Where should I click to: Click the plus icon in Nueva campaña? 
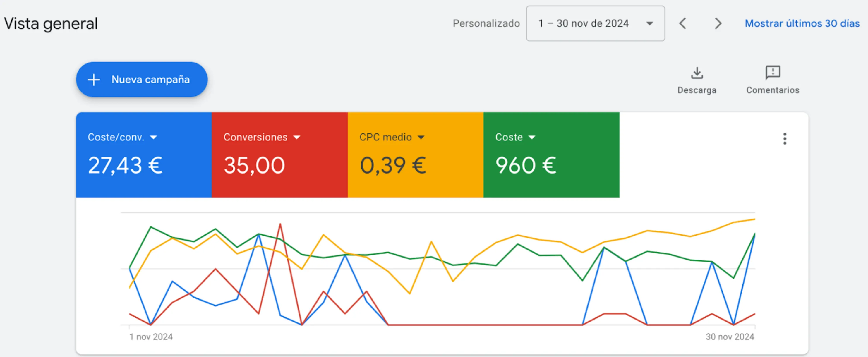coord(94,80)
